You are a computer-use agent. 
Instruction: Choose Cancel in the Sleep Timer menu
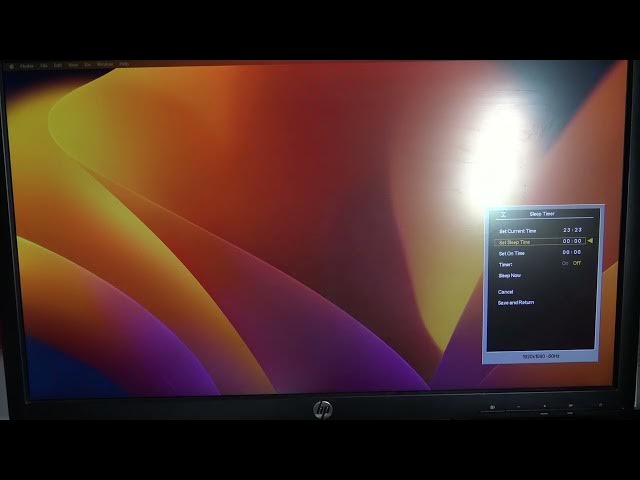[505, 292]
